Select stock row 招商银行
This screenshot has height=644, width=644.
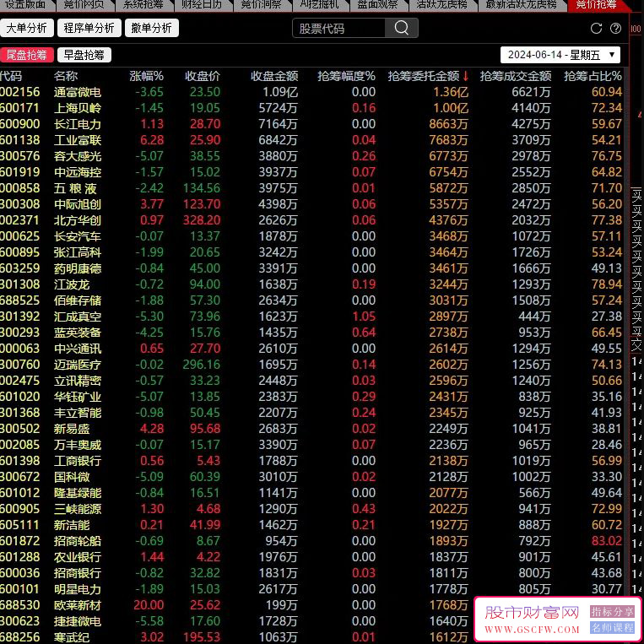[x=311, y=572]
